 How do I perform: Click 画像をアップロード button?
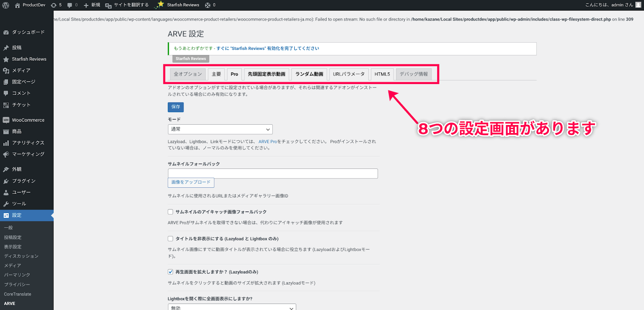point(191,183)
